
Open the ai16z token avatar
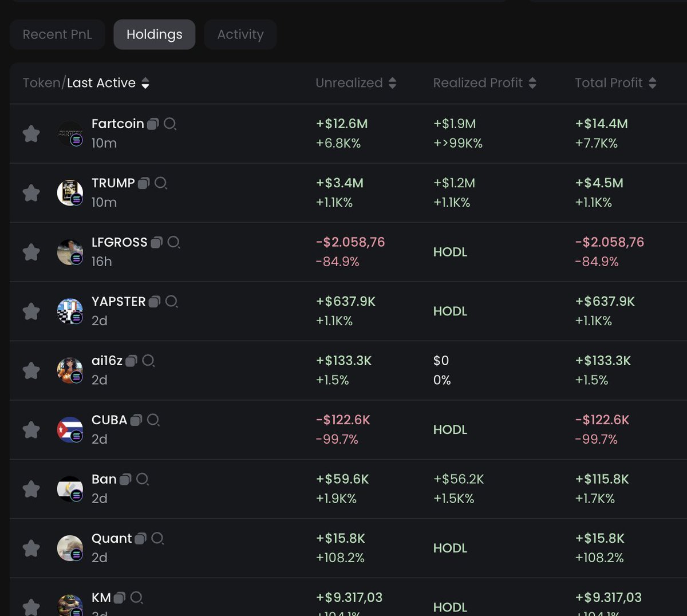(70, 370)
